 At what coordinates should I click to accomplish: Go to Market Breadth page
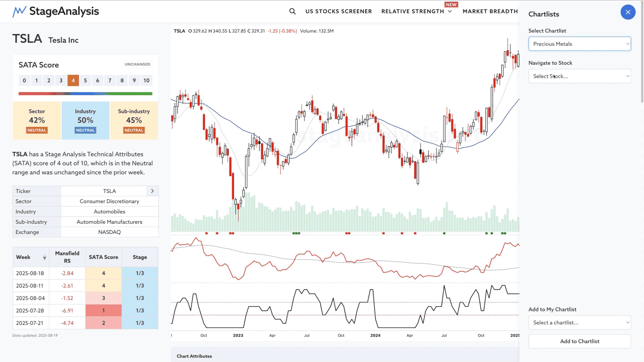click(490, 11)
